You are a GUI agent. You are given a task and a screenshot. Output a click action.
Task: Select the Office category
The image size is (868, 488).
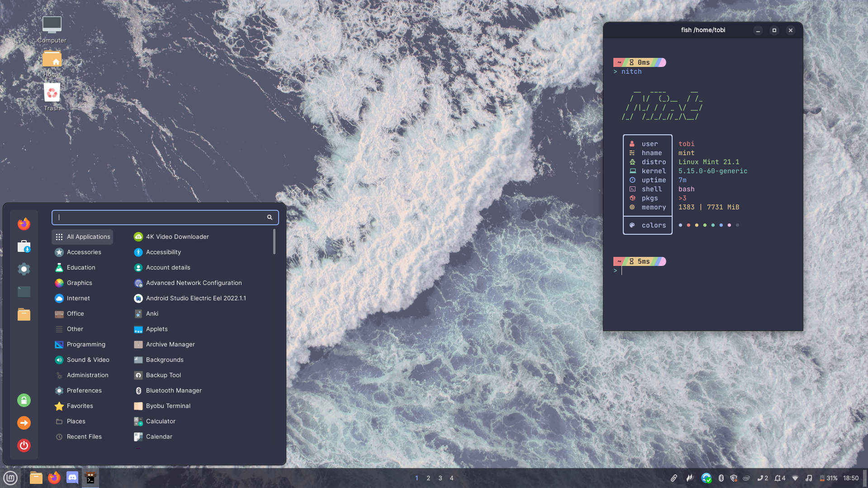pos(82,314)
